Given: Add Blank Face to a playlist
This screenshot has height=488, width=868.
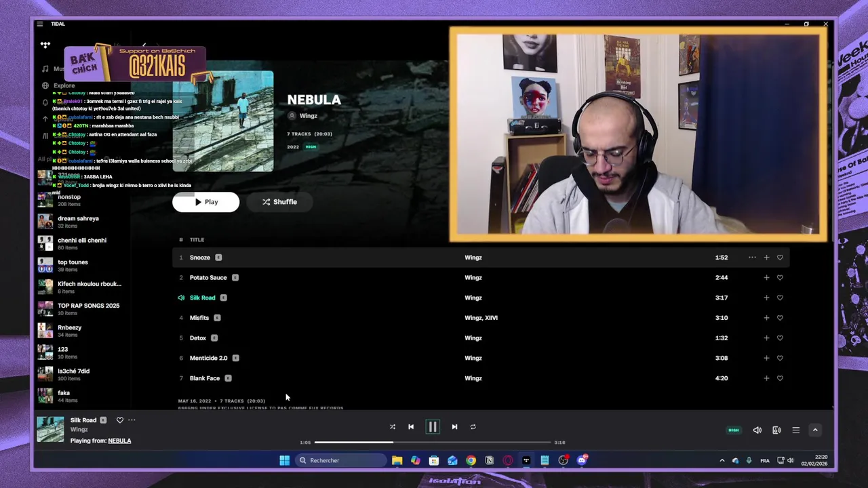Looking at the screenshot, I should (766, 378).
